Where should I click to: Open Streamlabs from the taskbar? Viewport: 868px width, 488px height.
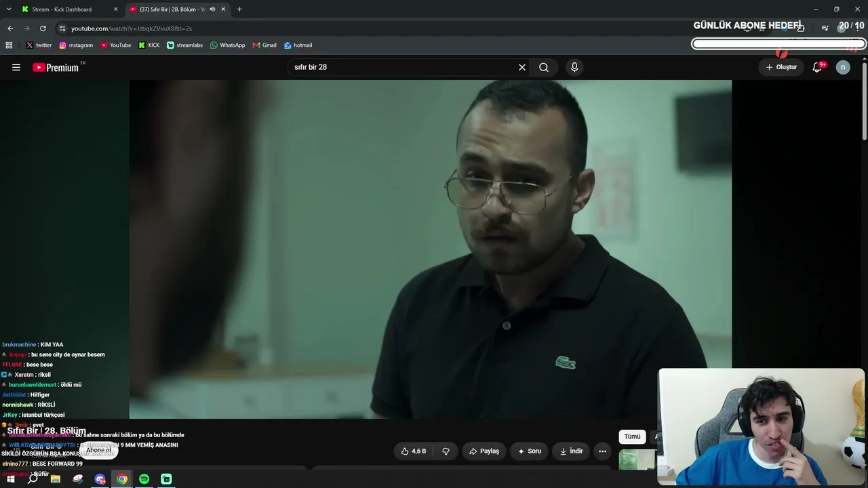[x=166, y=479]
